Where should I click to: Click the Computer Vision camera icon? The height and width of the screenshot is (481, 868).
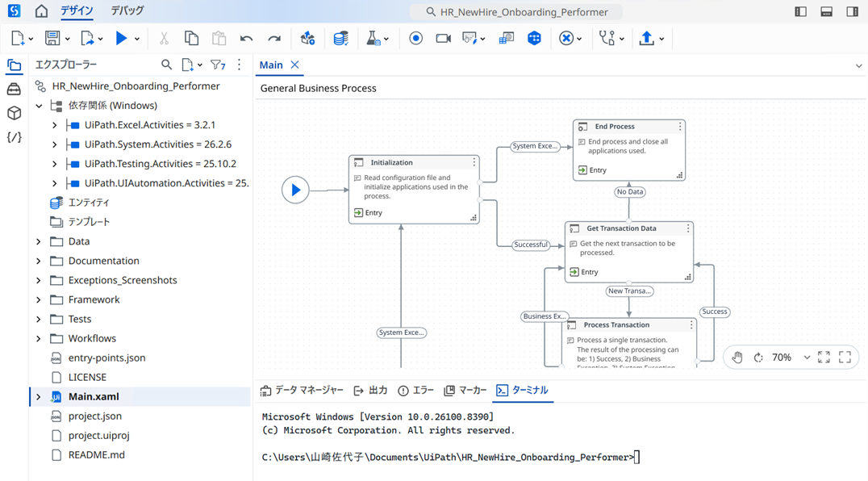pyautogui.click(x=444, y=38)
